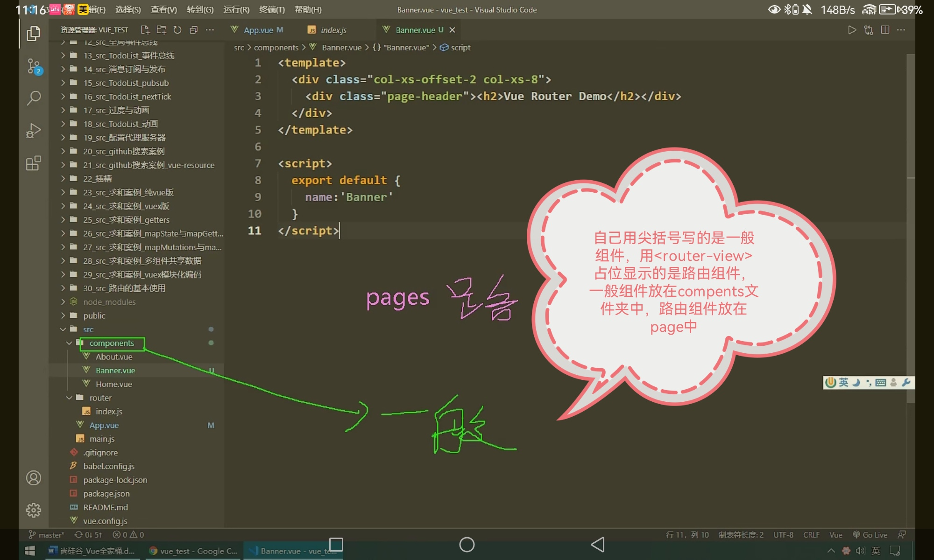934x560 pixels.
Task: Switch to the App.vue tab
Action: click(258, 30)
